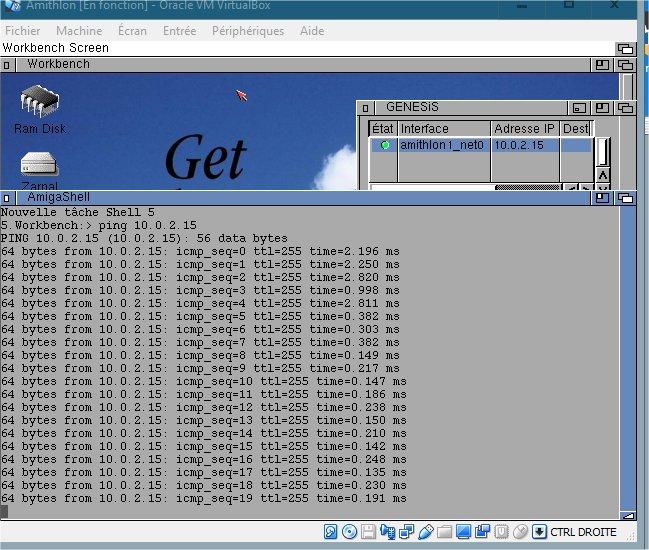Select the amithlon1_net0 interface entry
Screen dimensions: 649x550
pos(442,145)
